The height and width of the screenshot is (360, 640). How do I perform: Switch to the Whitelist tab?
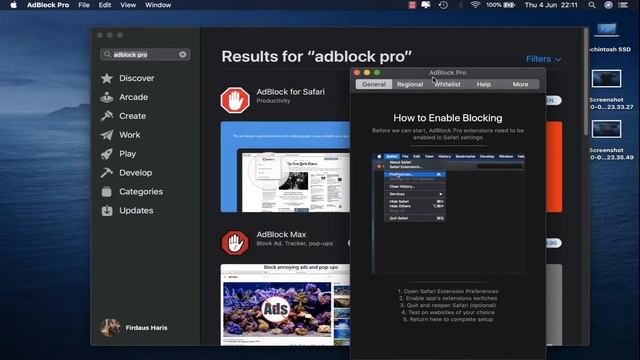click(x=447, y=84)
